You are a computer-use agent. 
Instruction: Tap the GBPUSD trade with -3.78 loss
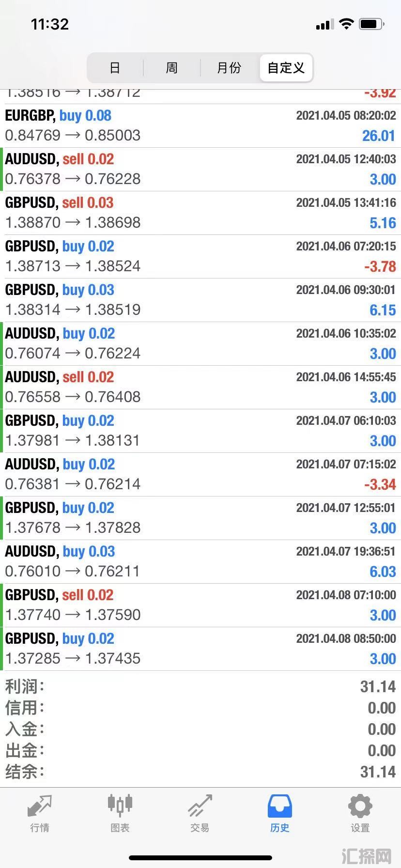pos(200,256)
